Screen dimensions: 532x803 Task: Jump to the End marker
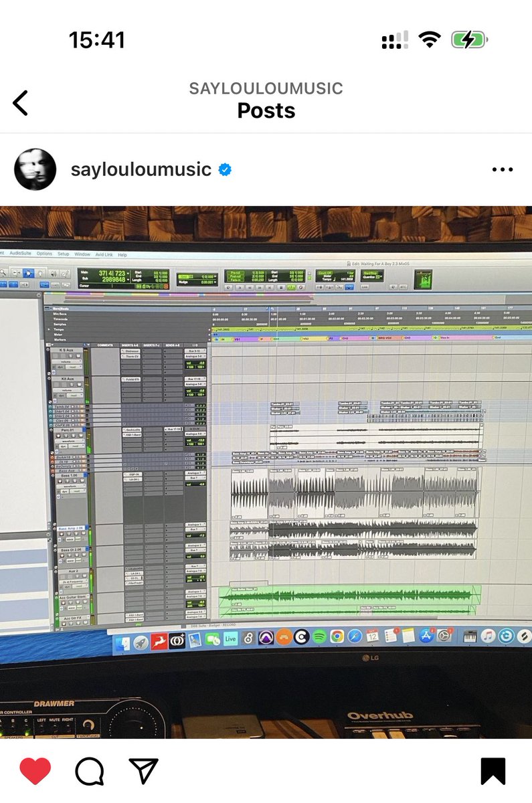(498, 337)
